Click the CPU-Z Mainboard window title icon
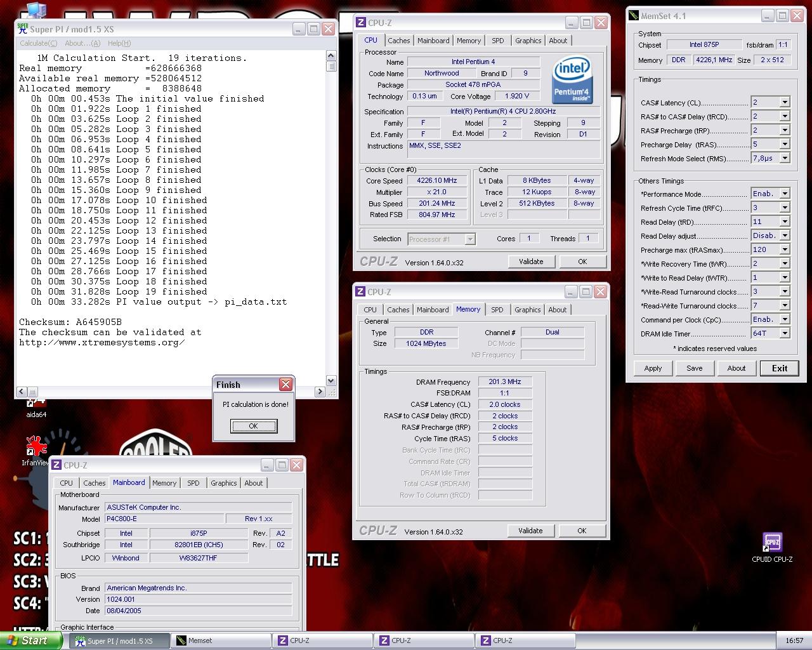 point(56,465)
